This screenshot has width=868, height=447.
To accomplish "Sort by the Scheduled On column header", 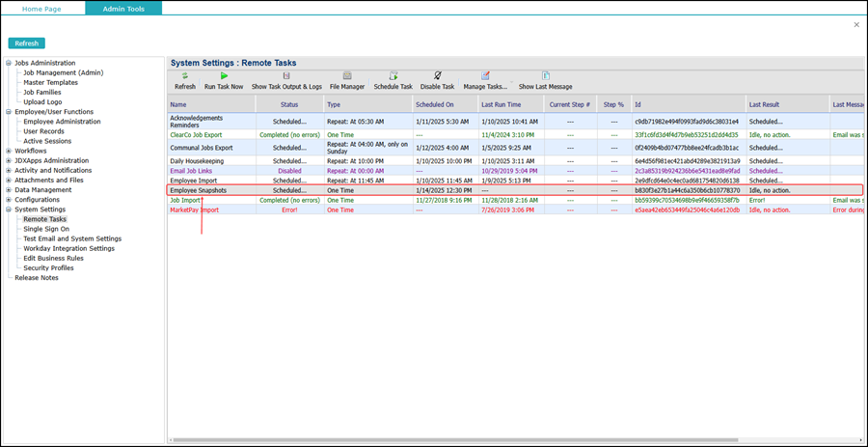I will pos(434,104).
